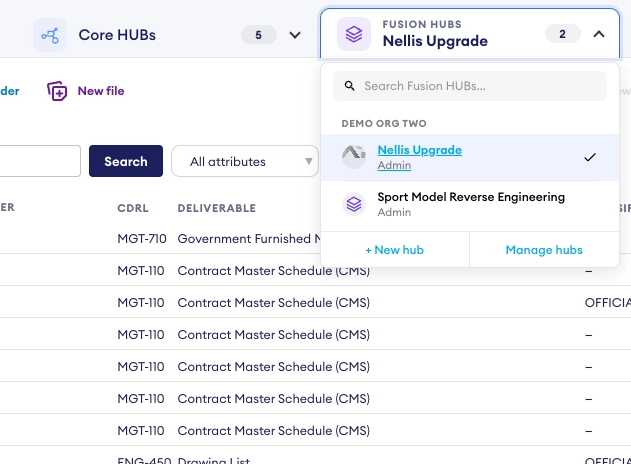Image resolution: width=631 pixels, height=464 pixels.
Task: Click Government Furnished deliverable row
Action: point(249,239)
